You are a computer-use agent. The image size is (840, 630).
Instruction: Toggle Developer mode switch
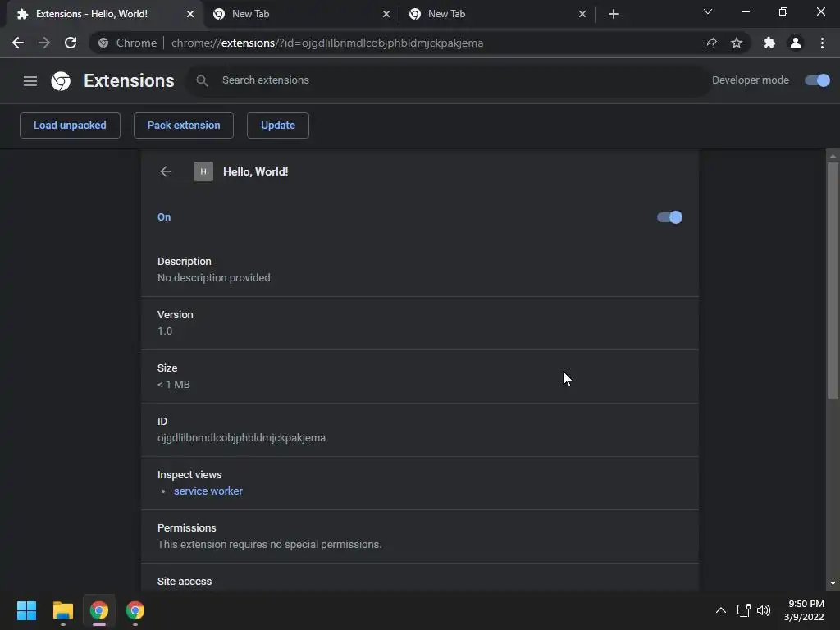coord(818,80)
